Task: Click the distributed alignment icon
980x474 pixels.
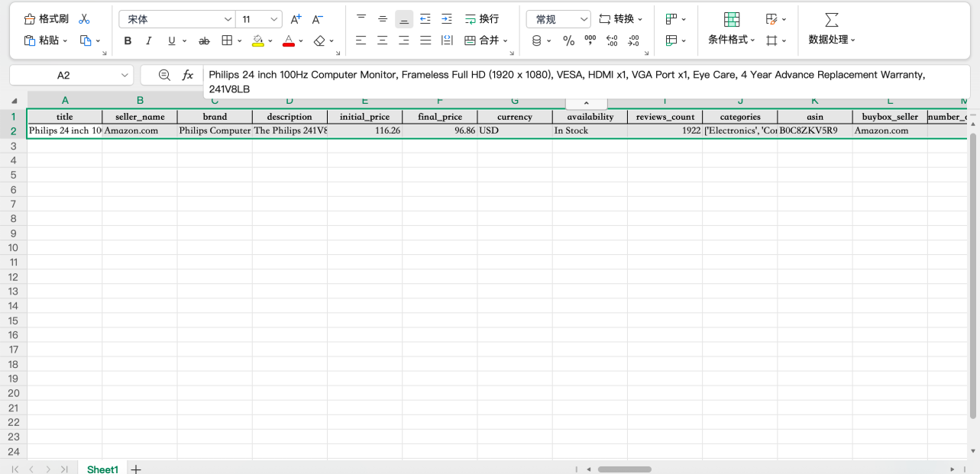Action: [x=447, y=40]
